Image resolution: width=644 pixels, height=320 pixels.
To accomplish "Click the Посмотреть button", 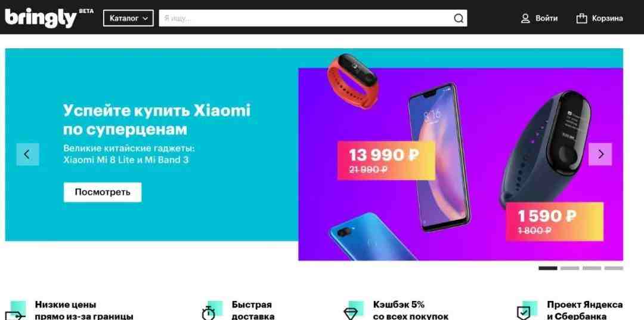I will (x=103, y=192).
